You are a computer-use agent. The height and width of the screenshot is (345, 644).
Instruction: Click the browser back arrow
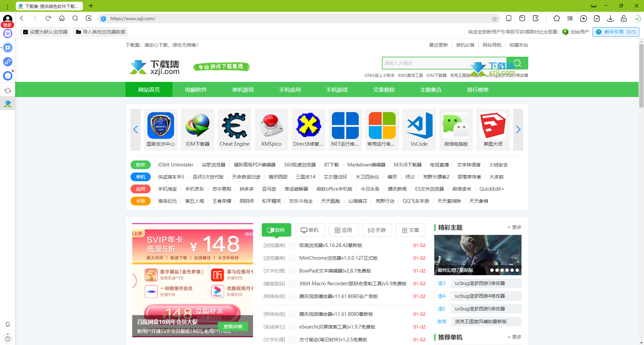(22, 18)
